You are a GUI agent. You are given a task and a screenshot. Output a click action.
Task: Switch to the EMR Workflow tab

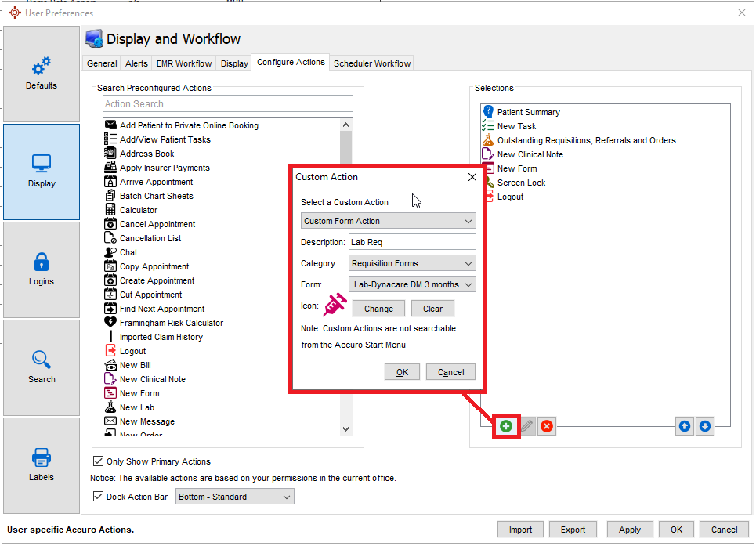[x=183, y=63]
